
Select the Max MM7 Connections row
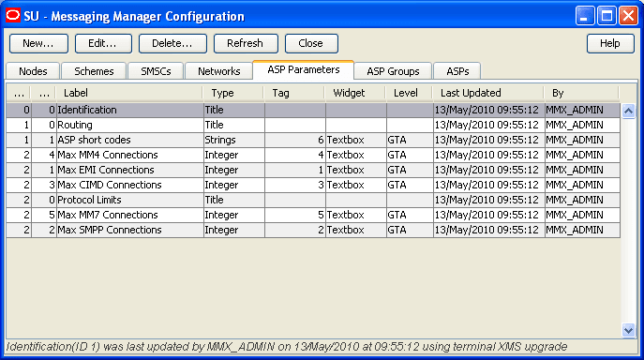(313, 215)
